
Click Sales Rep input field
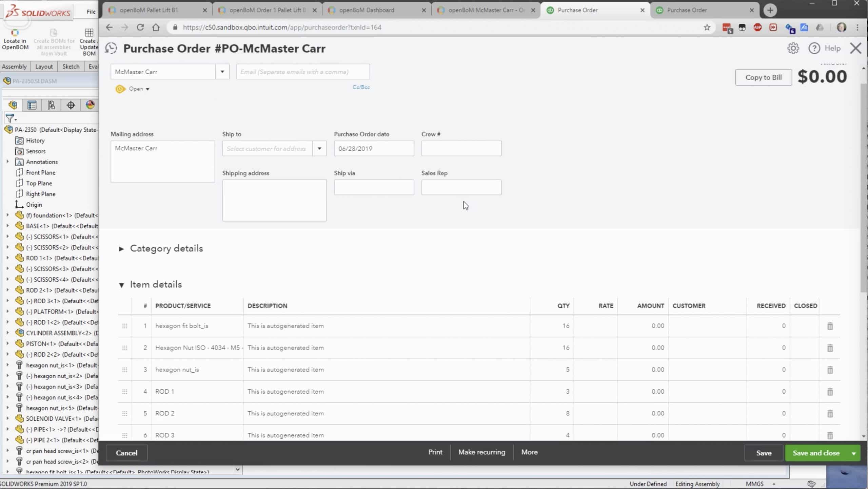click(x=461, y=187)
